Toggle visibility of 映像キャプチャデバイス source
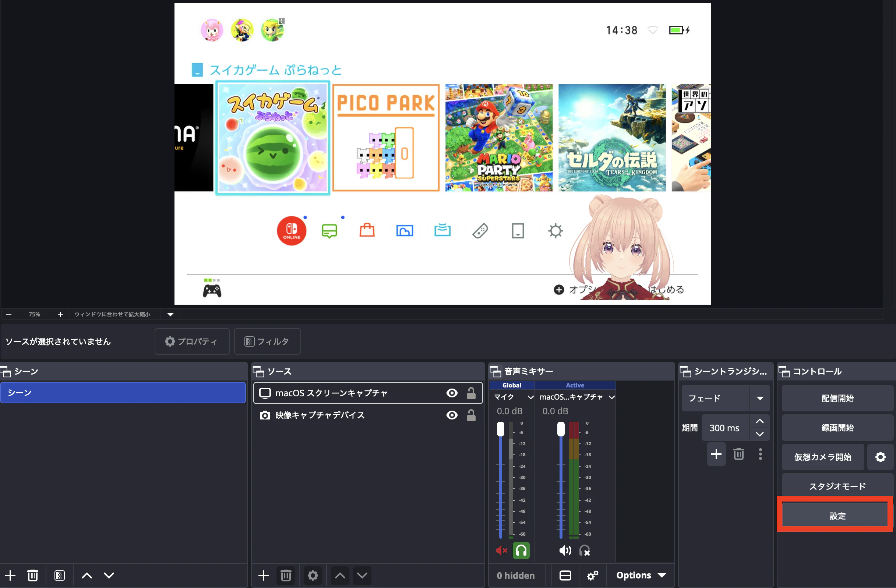 (x=452, y=415)
